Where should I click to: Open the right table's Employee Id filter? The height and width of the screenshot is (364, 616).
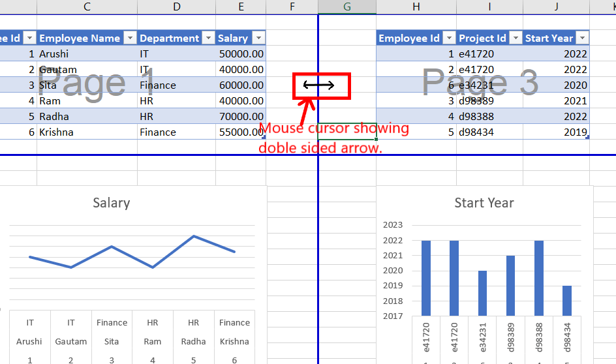449,38
